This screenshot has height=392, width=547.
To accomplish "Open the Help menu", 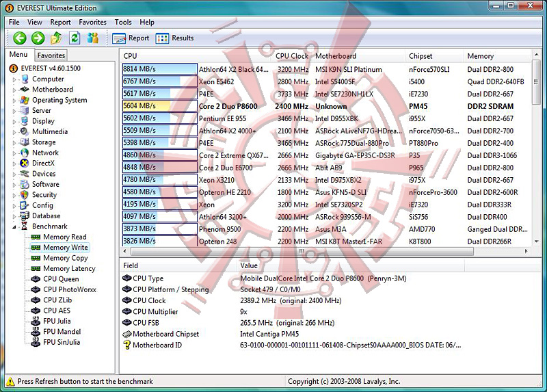I will pos(147,22).
